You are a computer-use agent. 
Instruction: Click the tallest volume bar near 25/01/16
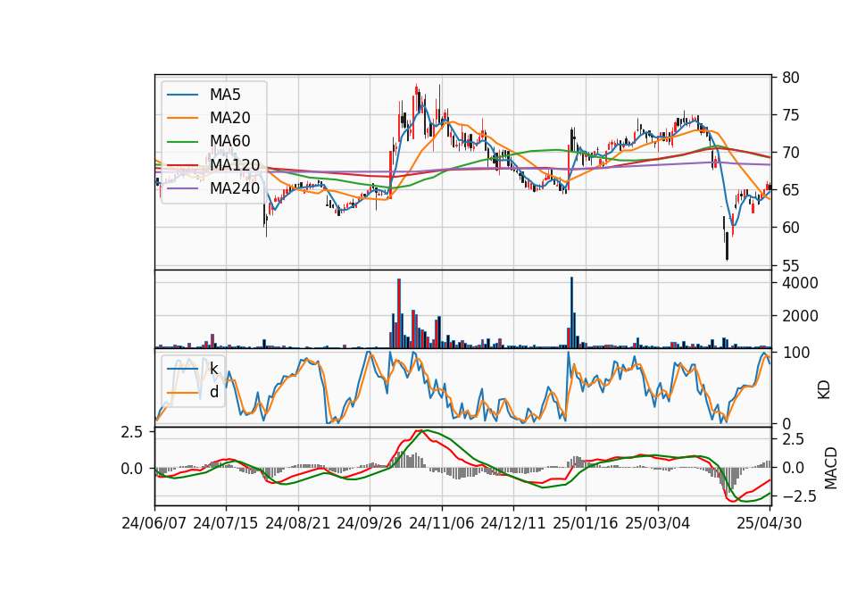pyautogui.click(x=571, y=312)
